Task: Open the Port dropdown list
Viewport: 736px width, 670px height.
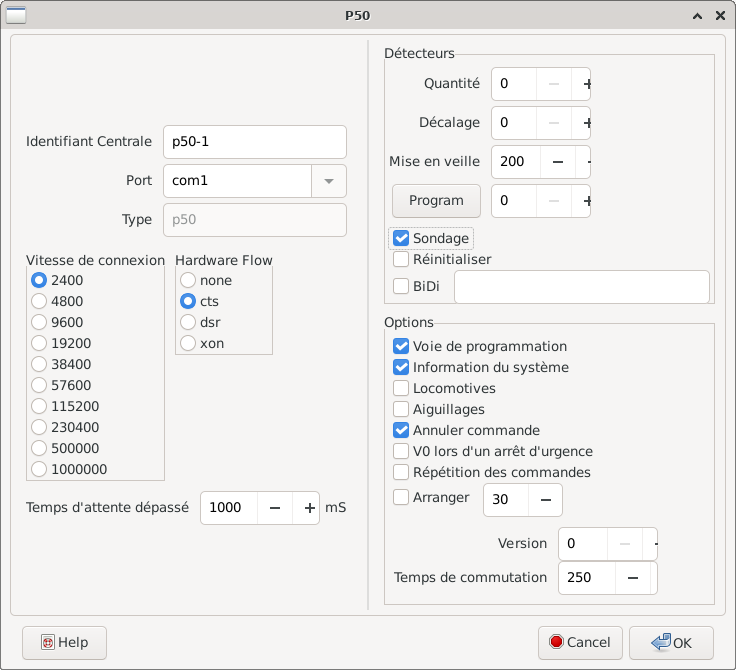Action: point(329,182)
